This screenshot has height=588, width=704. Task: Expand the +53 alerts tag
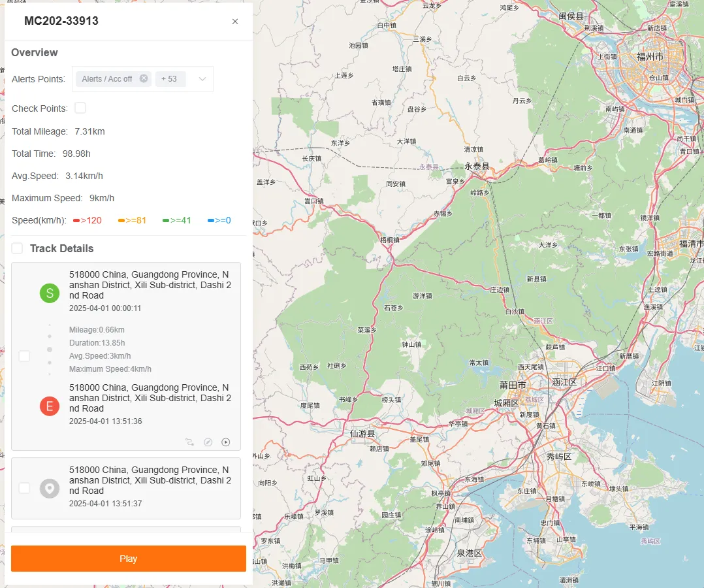[170, 78]
